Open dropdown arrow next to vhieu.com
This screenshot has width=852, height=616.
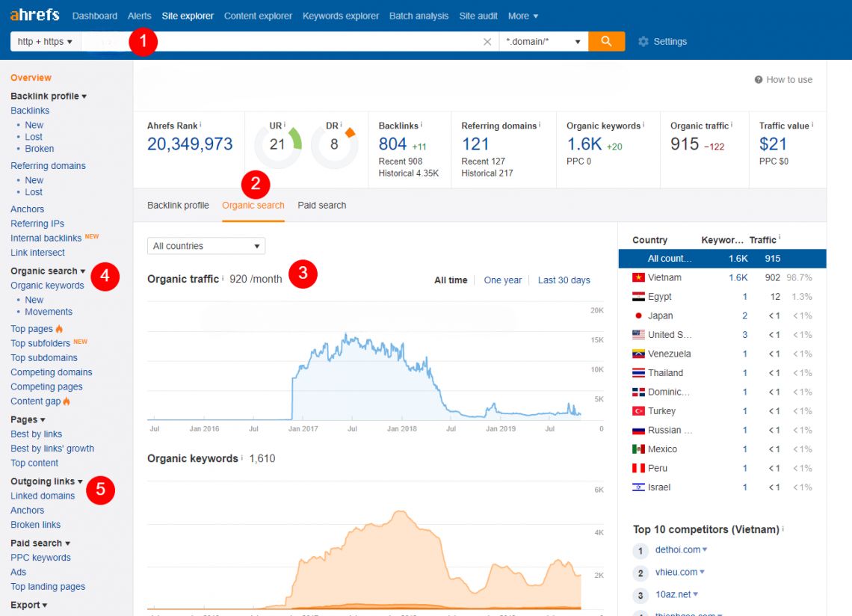pos(702,572)
